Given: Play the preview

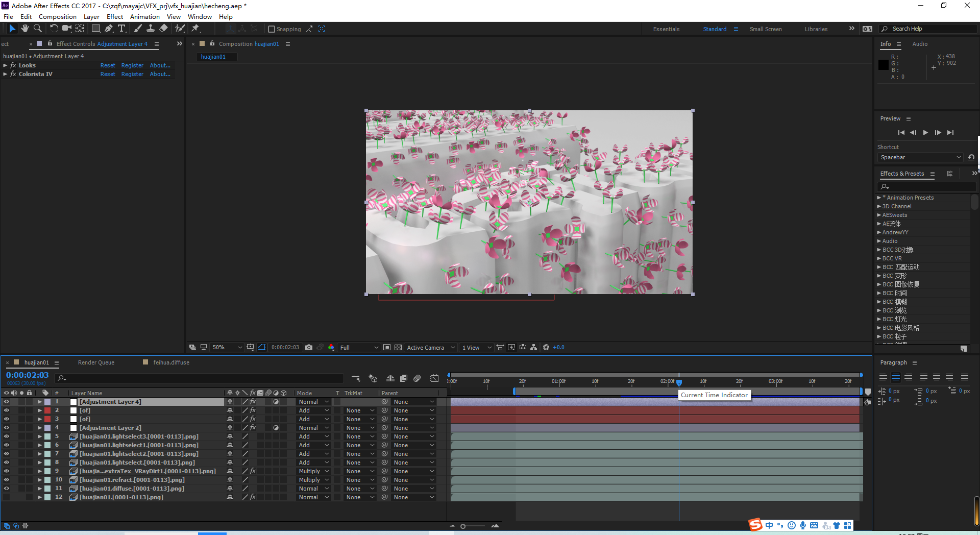Looking at the screenshot, I should [925, 132].
